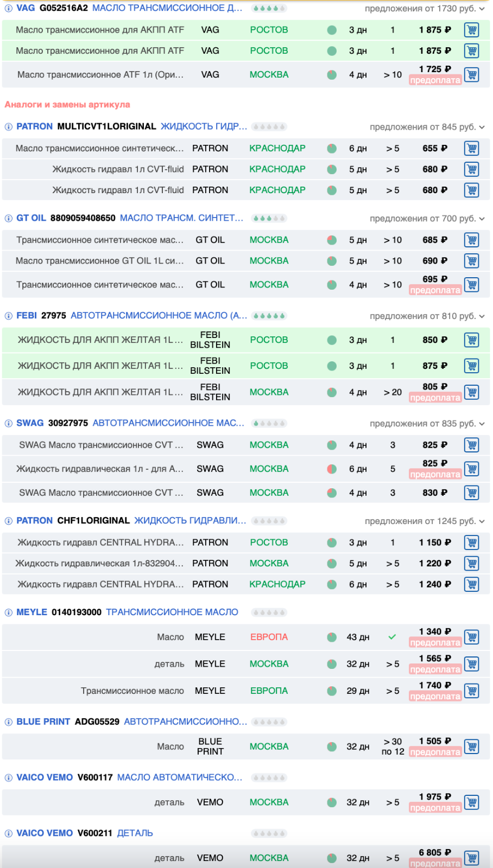The width and height of the screenshot is (493, 868).
Task: Open the BLUE PRINT brand link next to ADG05529
Action: tap(43, 722)
